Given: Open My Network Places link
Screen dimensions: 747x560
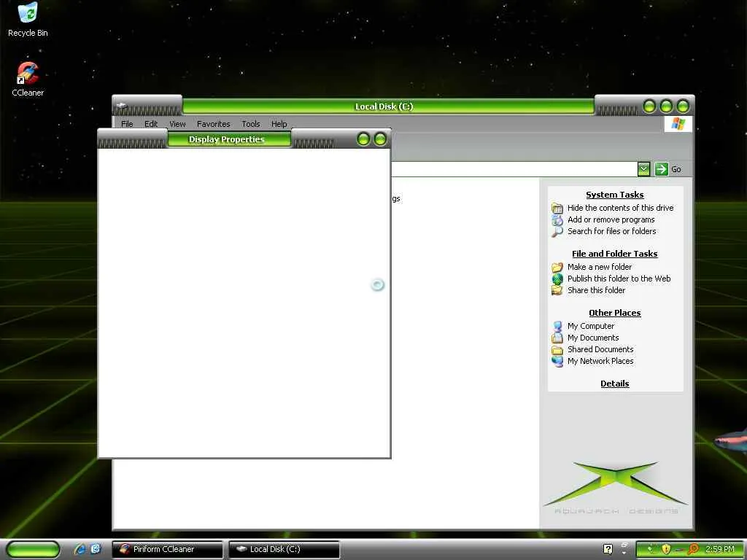Looking at the screenshot, I should coord(600,361).
